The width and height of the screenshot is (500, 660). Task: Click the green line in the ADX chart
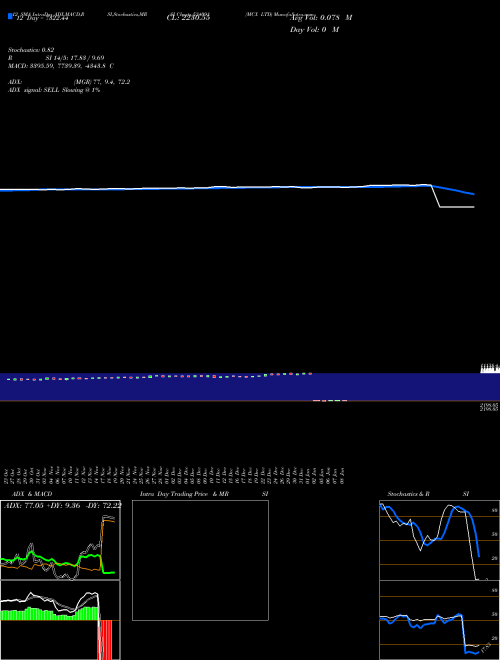[x=89, y=556]
